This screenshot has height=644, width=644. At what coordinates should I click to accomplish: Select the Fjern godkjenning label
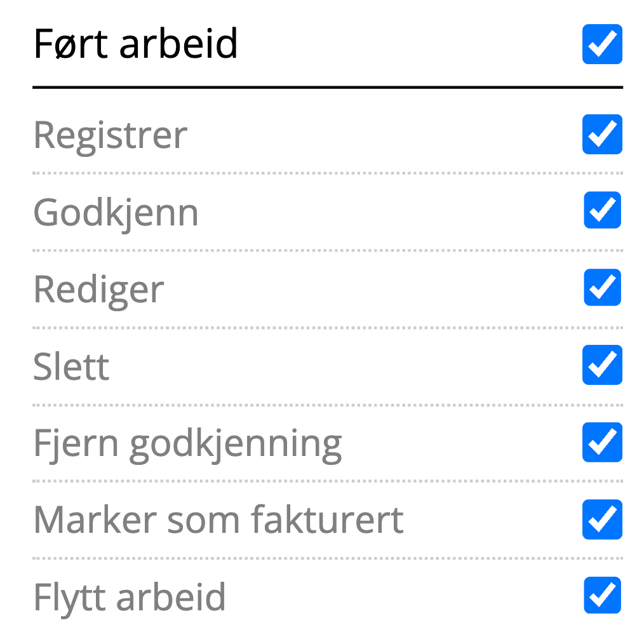click(x=187, y=443)
